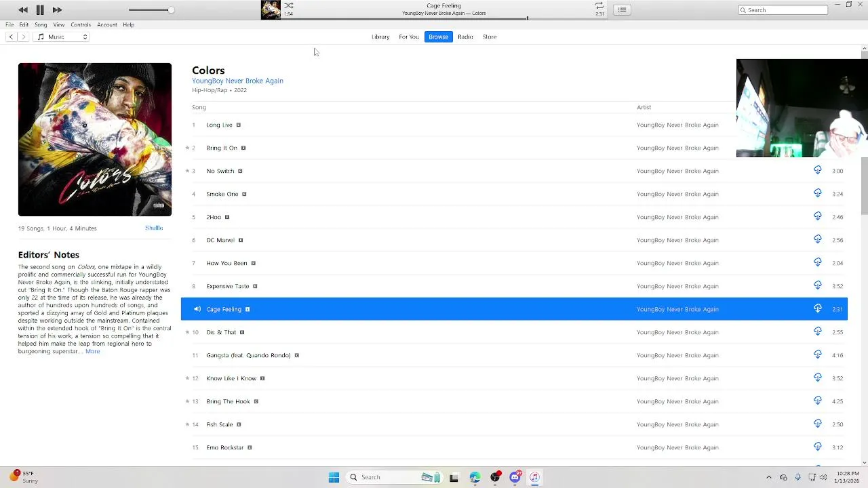
Task: Click the song progress bar
Action: [x=443, y=18]
